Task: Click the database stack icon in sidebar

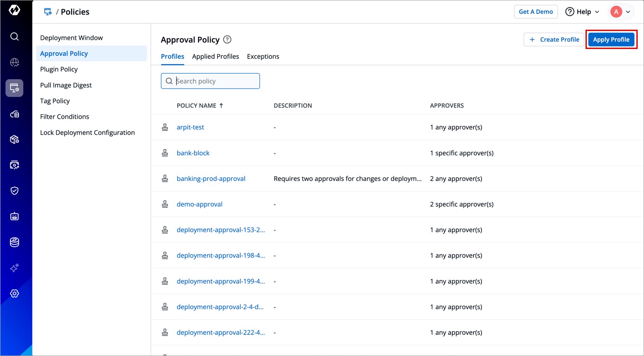Action: 14,242
